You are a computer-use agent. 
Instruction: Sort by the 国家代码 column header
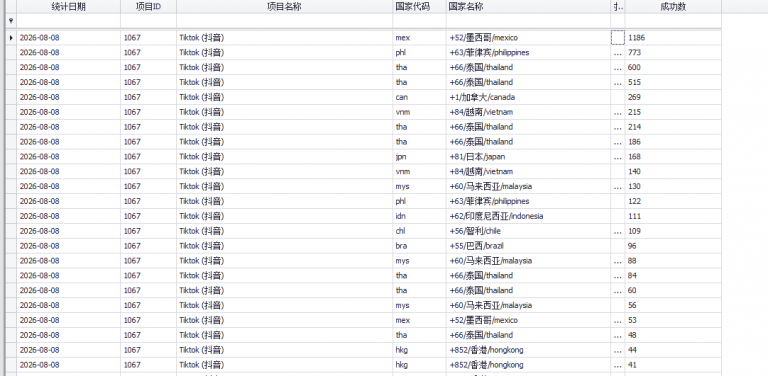419,6
